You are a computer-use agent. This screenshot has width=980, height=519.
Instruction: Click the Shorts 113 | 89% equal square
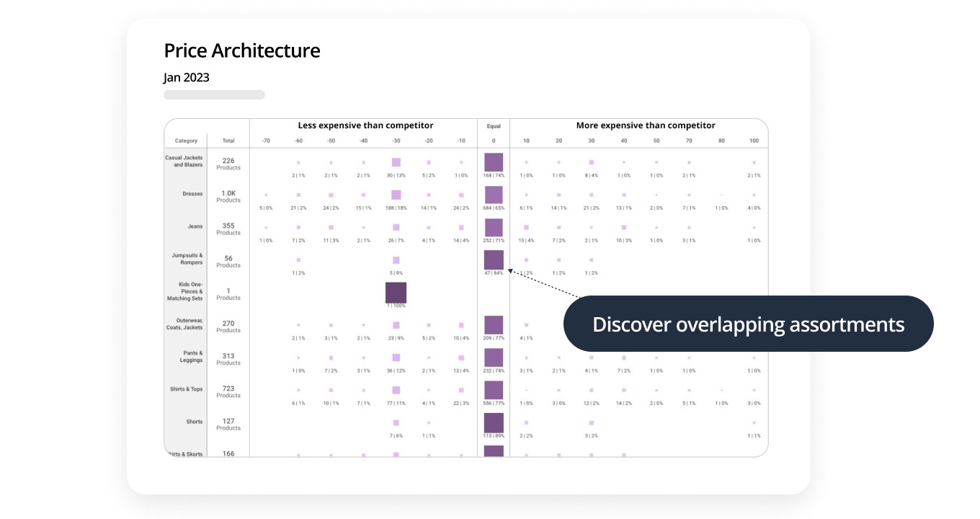click(x=494, y=422)
